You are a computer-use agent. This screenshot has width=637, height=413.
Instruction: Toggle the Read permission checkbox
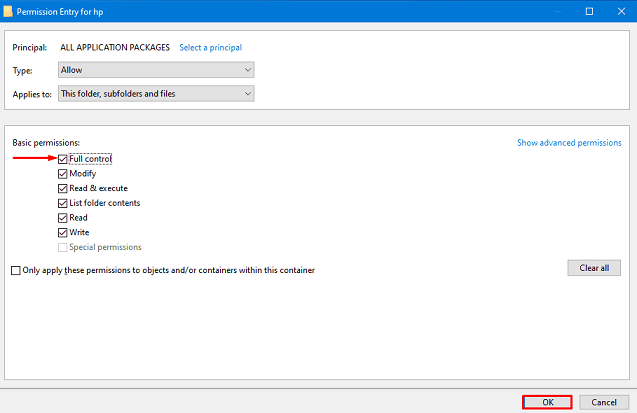[63, 217]
